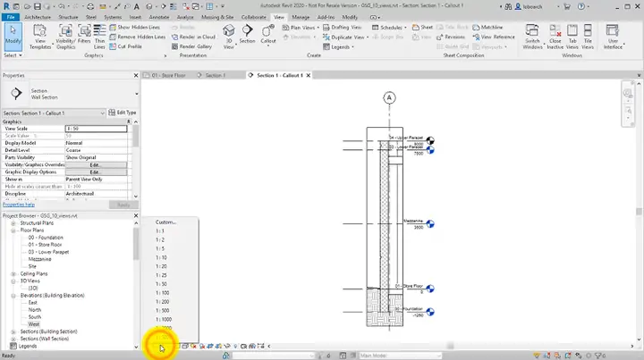This screenshot has width=644, height=360.
Task: Open the File menu button
Action: [11, 17]
